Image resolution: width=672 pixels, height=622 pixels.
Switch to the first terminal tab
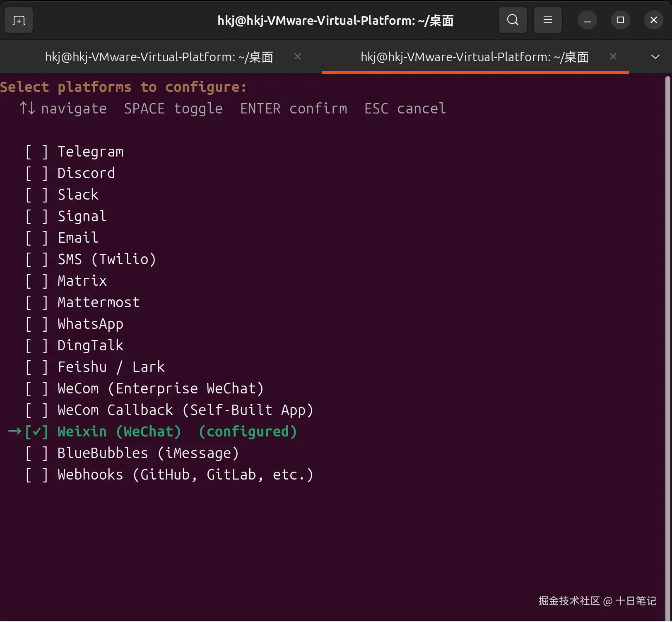[x=159, y=57]
